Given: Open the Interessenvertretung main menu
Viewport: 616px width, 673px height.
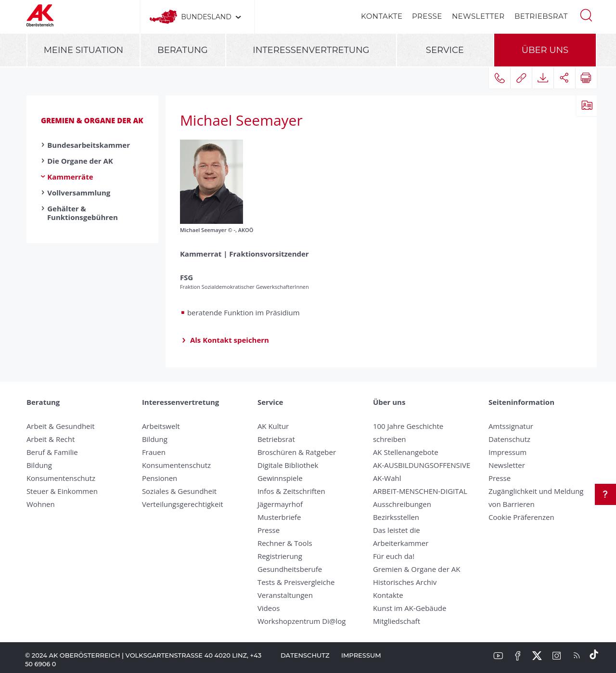Looking at the screenshot, I should click(311, 50).
